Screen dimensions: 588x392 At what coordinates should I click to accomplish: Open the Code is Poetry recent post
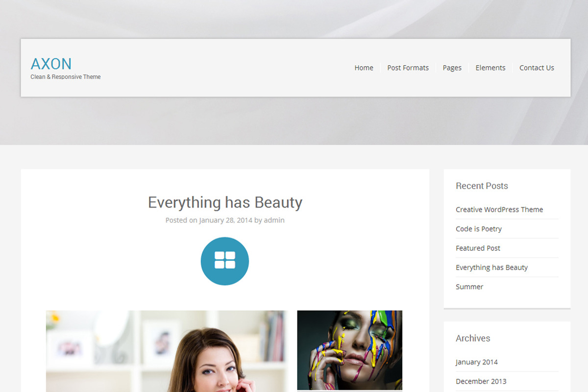tap(479, 229)
